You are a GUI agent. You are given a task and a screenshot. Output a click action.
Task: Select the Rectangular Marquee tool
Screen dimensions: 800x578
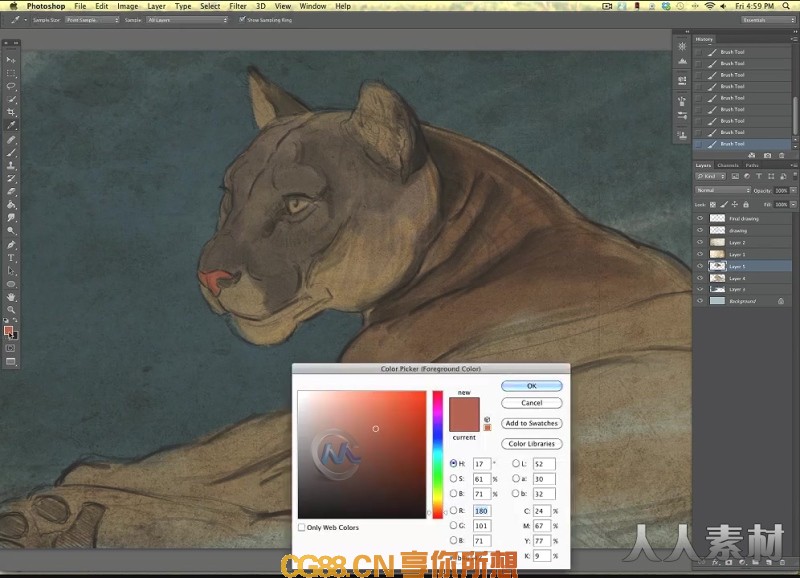[11, 73]
